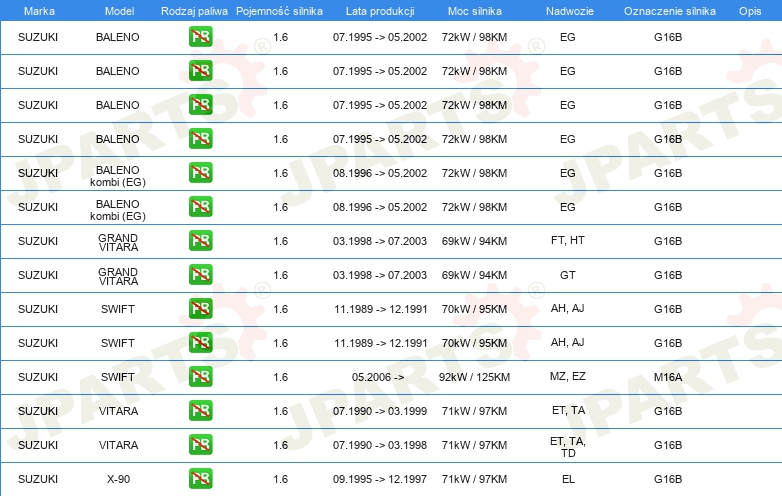This screenshot has height=496, width=782.
Task: Select SWIFT in the M16A row
Action: coord(118,377)
